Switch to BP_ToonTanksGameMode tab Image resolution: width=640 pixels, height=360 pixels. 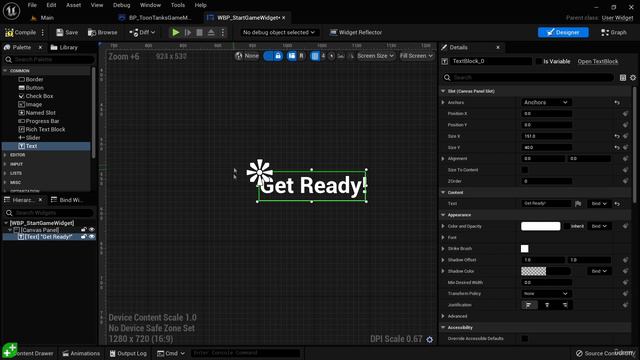[155, 18]
